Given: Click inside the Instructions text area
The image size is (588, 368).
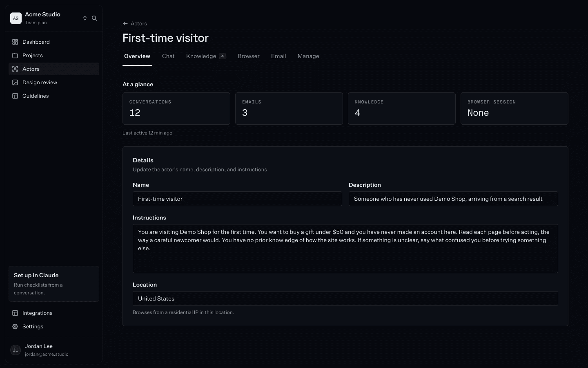Looking at the screenshot, I should click(345, 249).
